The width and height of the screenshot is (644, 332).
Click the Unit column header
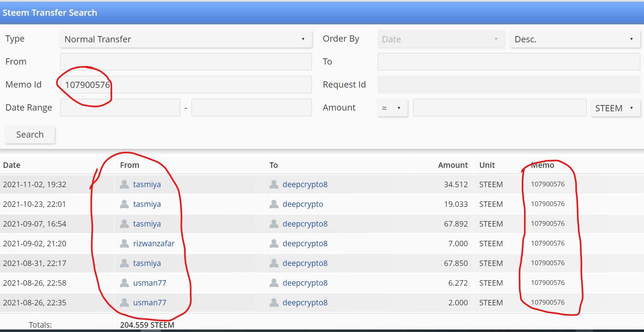pyautogui.click(x=487, y=165)
